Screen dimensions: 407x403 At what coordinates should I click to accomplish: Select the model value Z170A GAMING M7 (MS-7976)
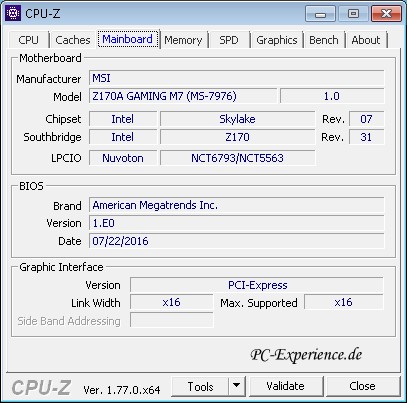183,96
